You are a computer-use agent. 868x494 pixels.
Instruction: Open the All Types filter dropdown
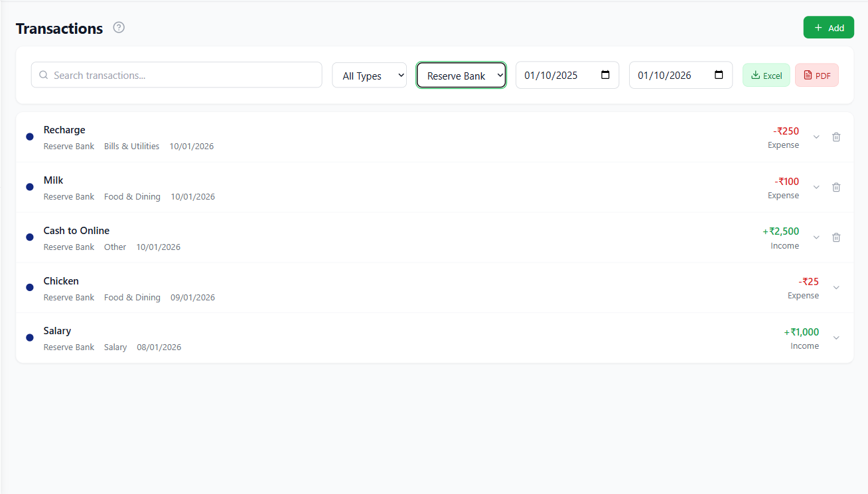(x=369, y=75)
